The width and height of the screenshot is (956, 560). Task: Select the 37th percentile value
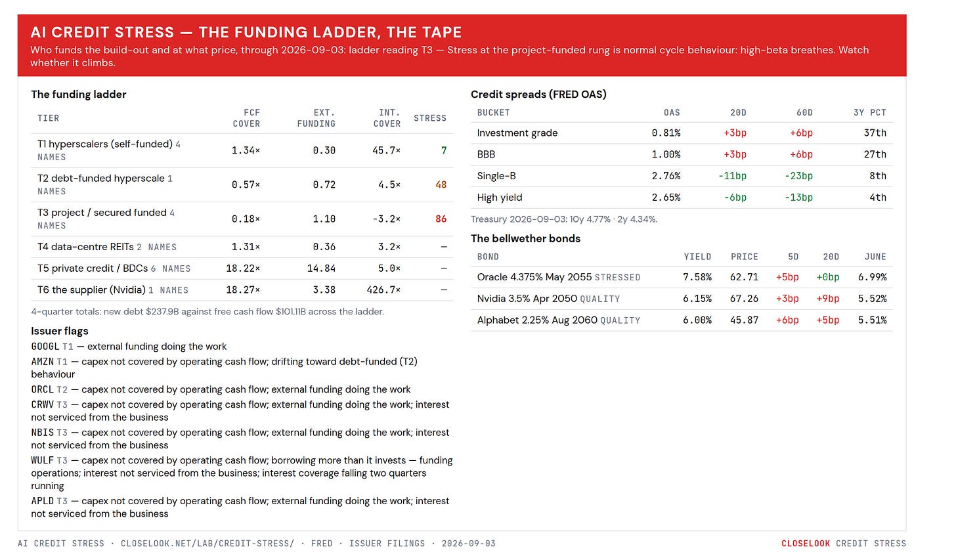875,133
